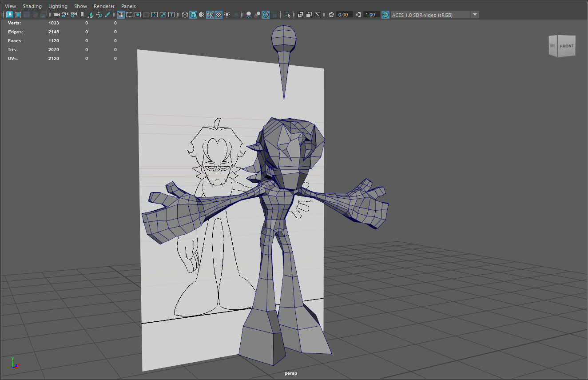Toggle Wireframe on Shaded display
Image resolution: width=588 pixels, height=380 pixels.
pos(210,15)
